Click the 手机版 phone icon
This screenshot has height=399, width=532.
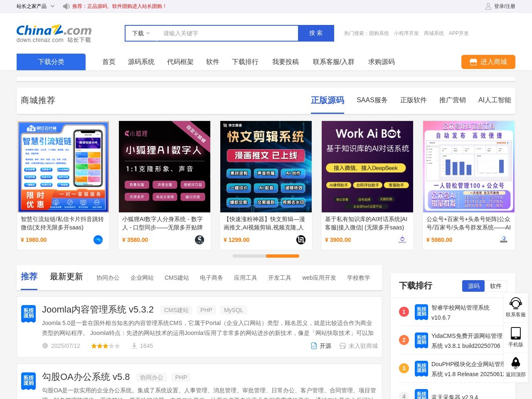(516, 333)
